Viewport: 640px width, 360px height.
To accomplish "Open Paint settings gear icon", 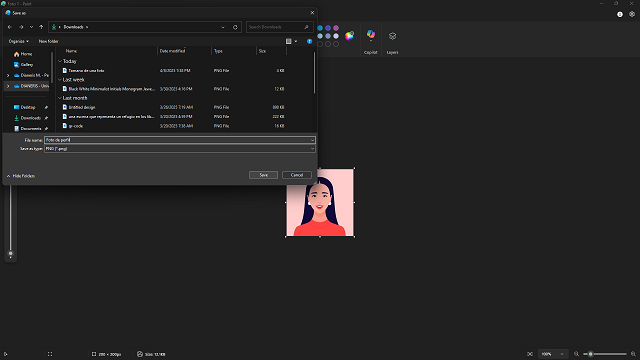I will [x=632, y=14].
